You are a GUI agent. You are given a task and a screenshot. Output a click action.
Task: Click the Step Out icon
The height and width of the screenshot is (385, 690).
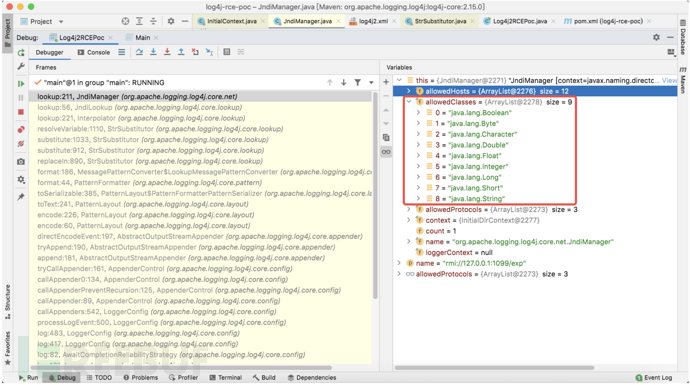[181, 52]
